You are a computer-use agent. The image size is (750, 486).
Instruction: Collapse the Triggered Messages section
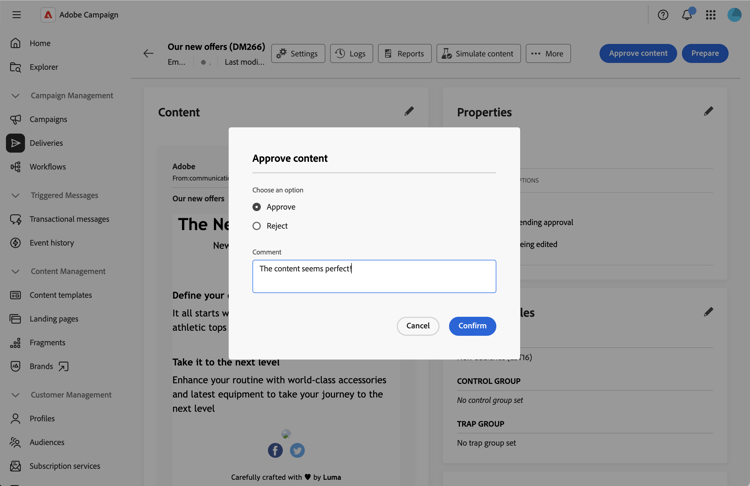click(x=15, y=195)
